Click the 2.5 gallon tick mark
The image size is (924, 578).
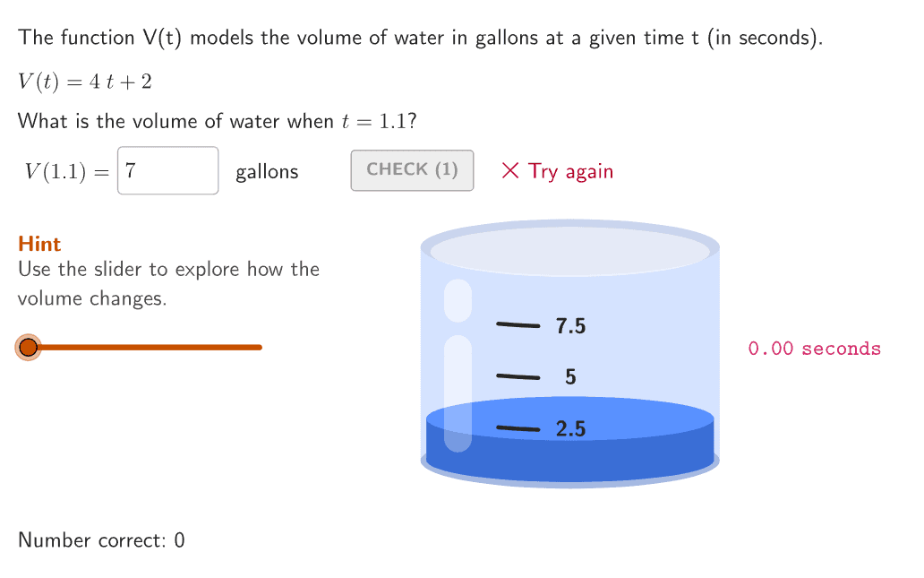(x=518, y=428)
